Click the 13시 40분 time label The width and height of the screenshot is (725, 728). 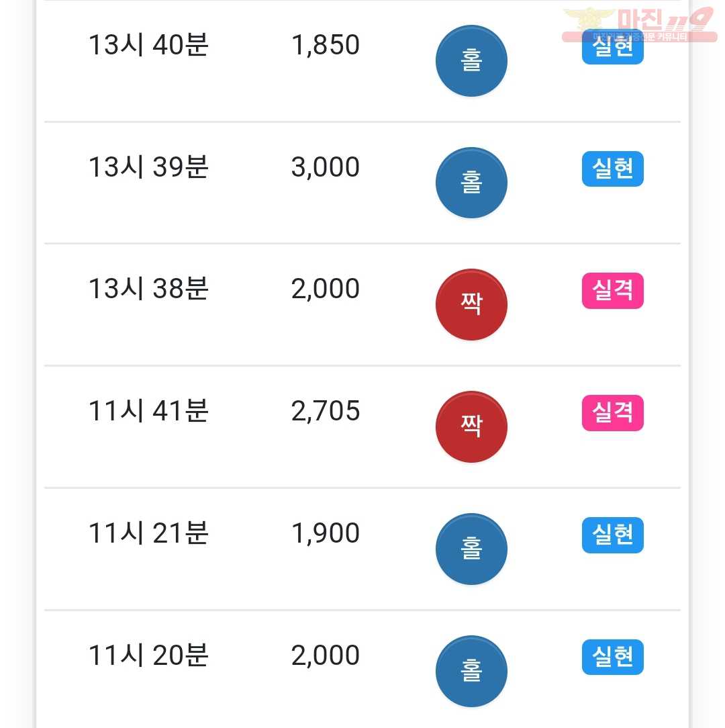[148, 45]
